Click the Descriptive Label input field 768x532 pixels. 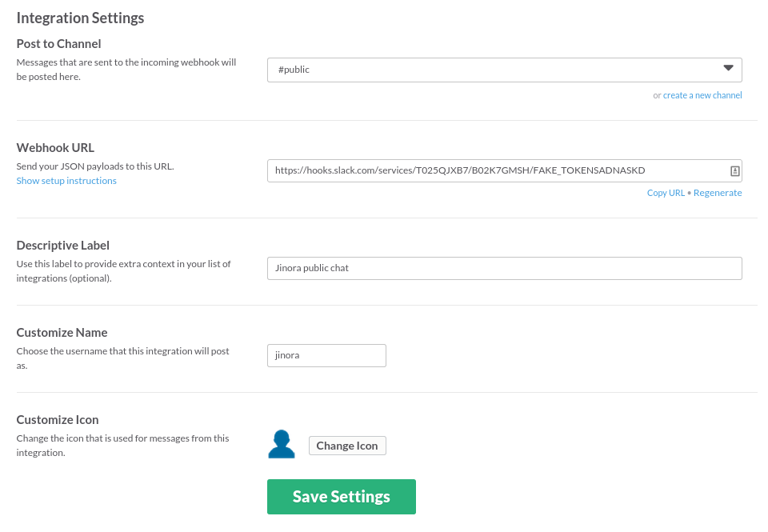pyautogui.click(x=504, y=268)
